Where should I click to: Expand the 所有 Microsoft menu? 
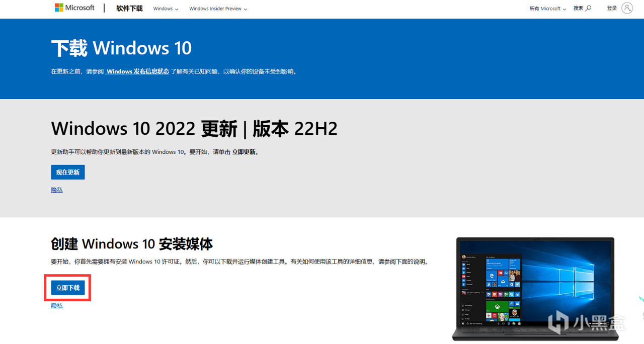click(547, 9)
